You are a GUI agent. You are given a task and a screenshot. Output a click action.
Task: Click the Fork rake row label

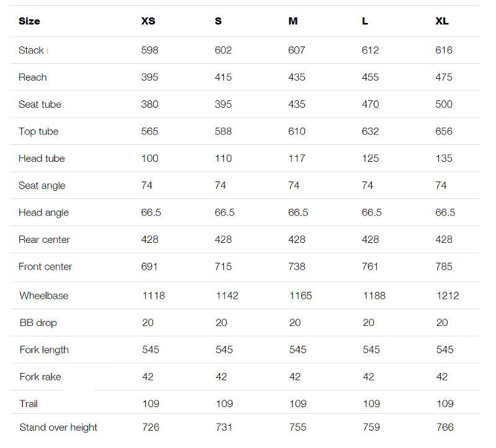click(40, 377)
